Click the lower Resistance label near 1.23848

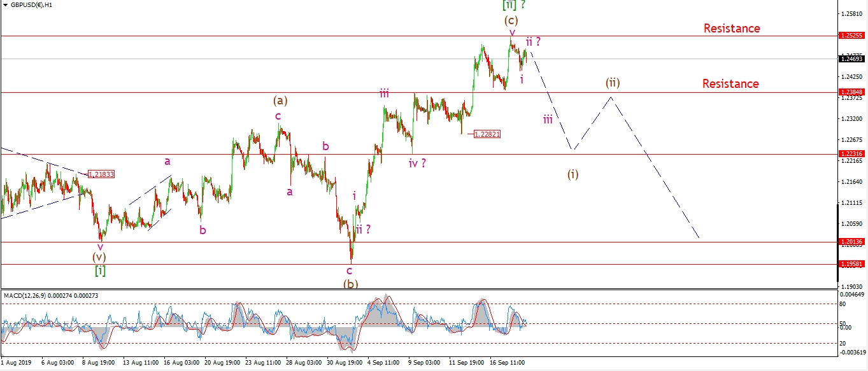tap(730, 83)
